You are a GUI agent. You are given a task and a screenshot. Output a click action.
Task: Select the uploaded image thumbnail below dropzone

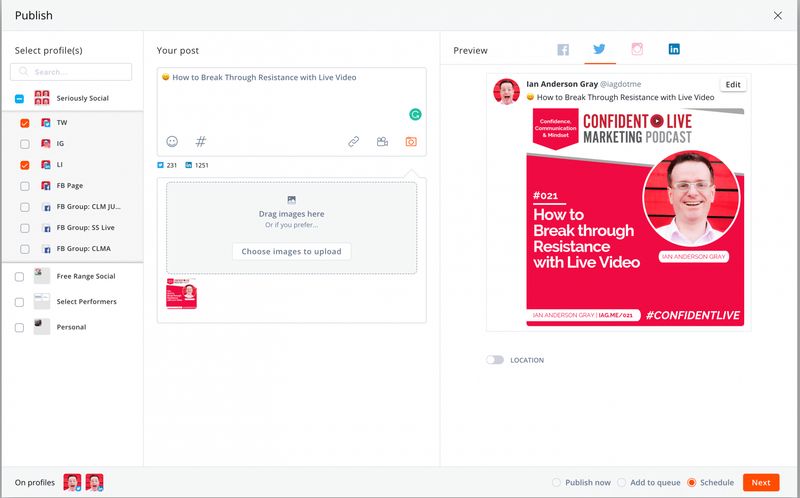pos(182,294)
